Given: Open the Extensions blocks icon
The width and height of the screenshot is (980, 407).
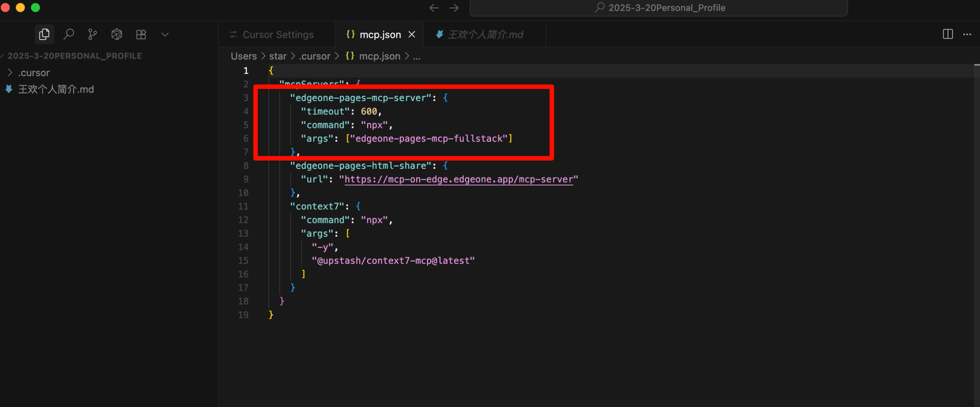Looking at the screenshot, I should pyautogui.click(x=141, y=34).
